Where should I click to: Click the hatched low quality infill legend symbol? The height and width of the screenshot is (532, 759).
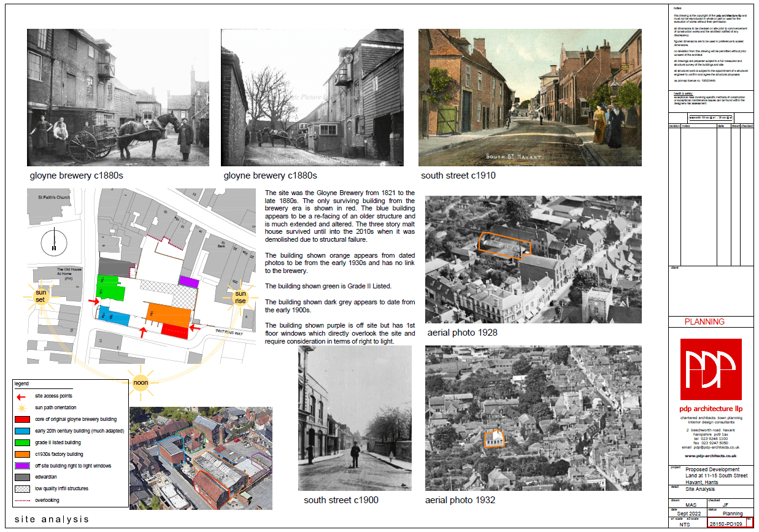coord(21,489)
